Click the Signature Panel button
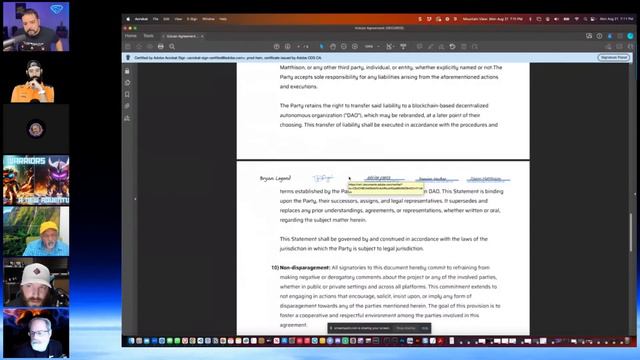The height and width of the screenshot is (360, 640). point(613,58)
